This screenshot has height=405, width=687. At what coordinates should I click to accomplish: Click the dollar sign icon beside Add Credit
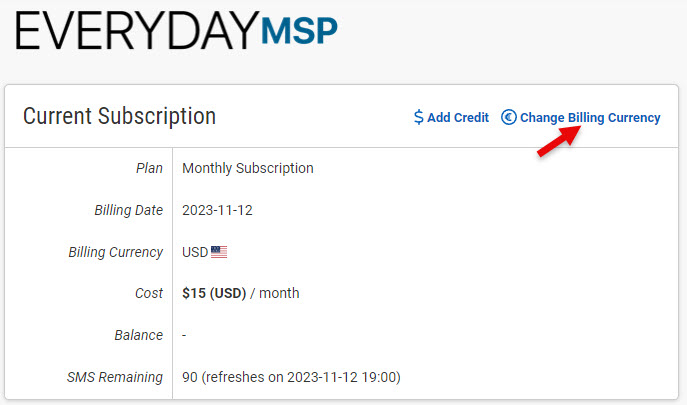pos(419,117)
